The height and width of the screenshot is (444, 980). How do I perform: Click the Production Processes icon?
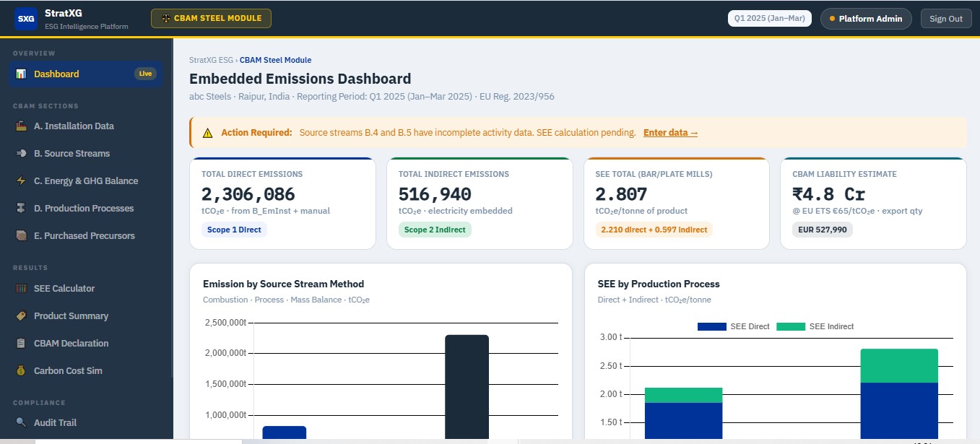click(21, 208)
